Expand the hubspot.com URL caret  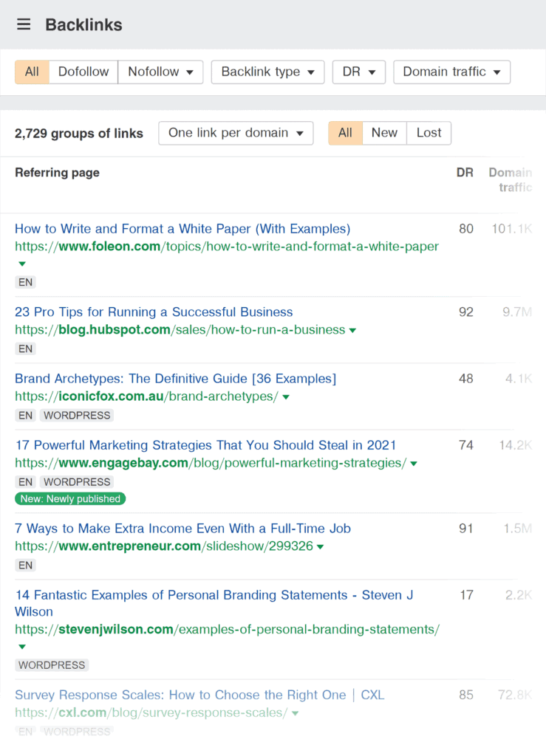point(353,330)
